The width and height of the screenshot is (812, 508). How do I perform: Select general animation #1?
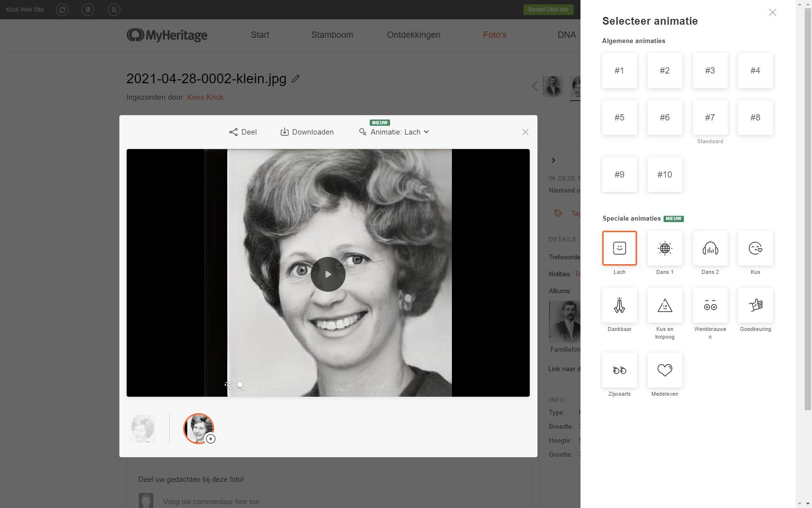coord(619,71)
